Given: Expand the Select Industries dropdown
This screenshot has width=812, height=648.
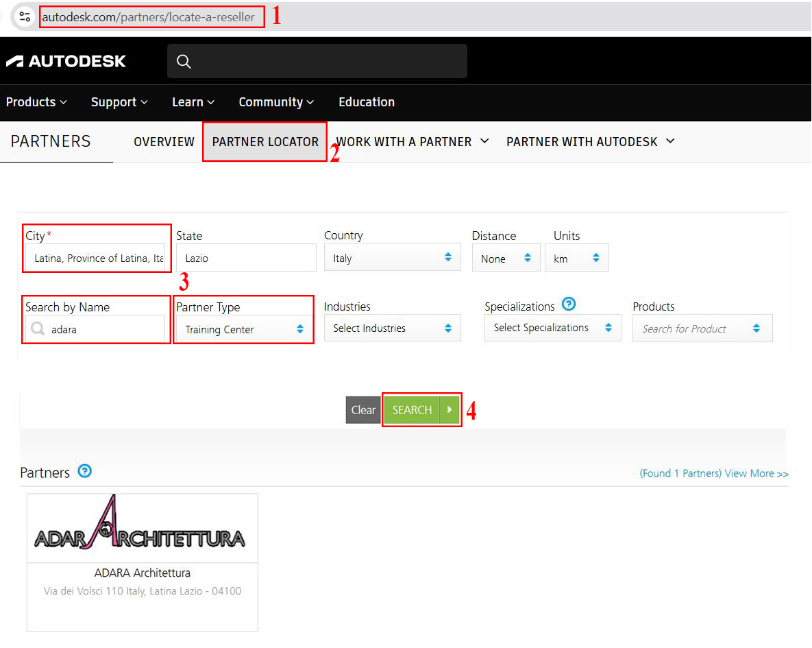Looking at the screenshot, I should [392, 328].
